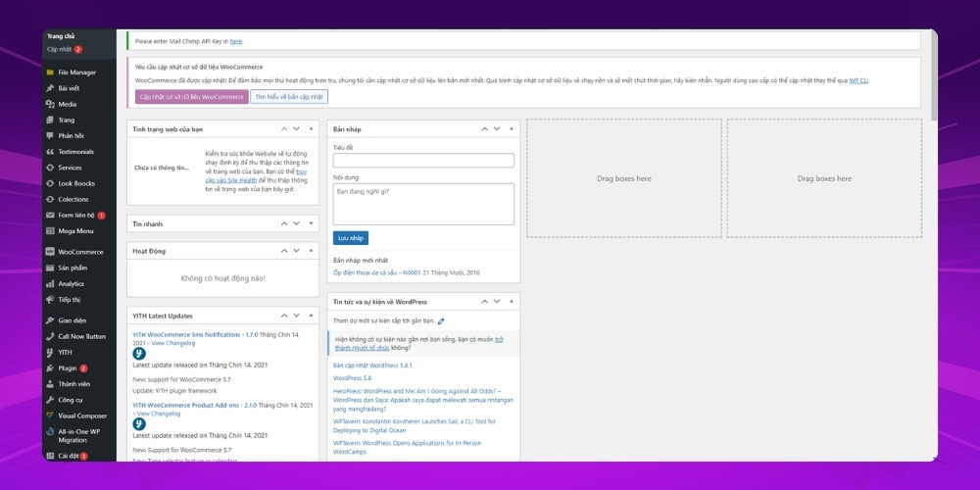Follow the 'here' Mail Chimp API link
Screen dimensions: 980x490
point(235,41)
